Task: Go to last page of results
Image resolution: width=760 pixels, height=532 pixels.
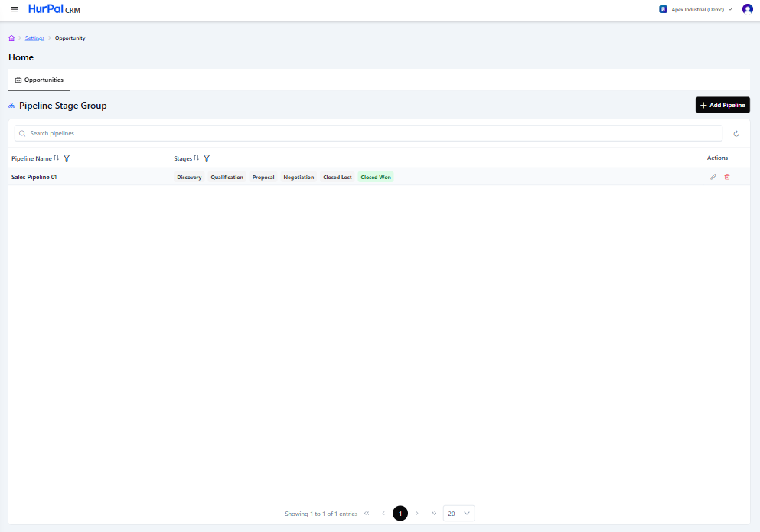Action: 434,513
